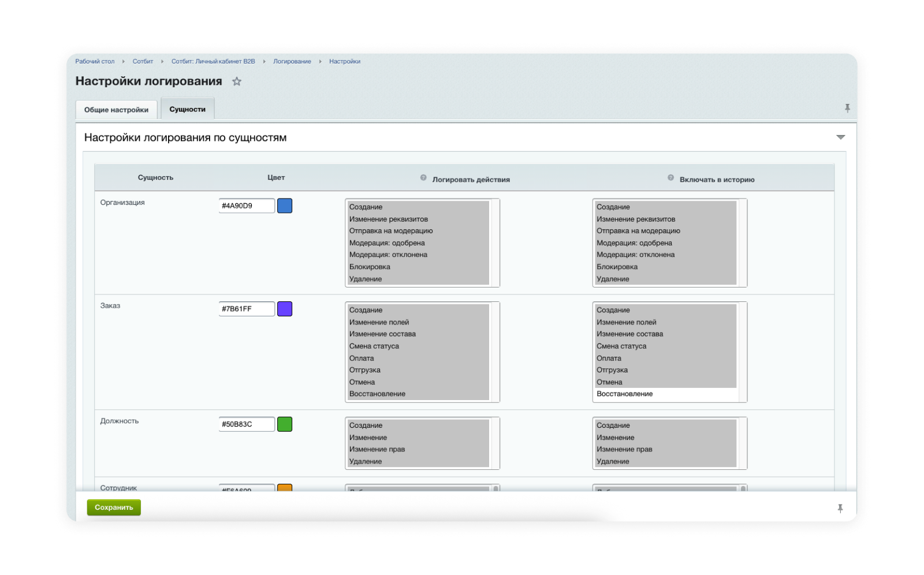Screen dimensions: 924x575
Task: Select 'Отмена' in Заказ history list
Action: point(666,382)
